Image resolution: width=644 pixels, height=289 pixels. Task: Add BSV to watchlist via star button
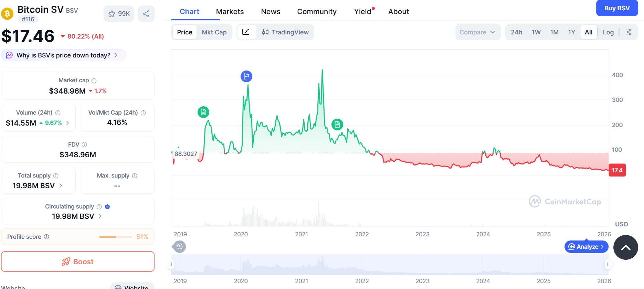[119, 14]
